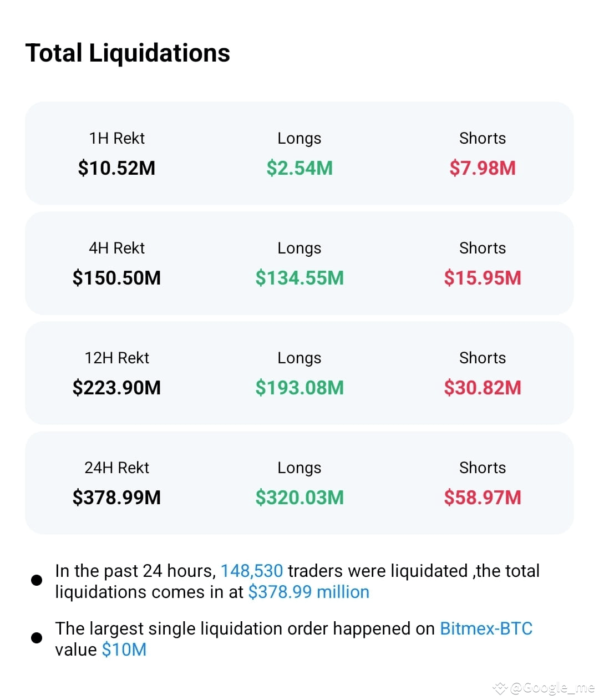The width and height of the screenshot is (599, 700).
Task: Select the 12H Longs value $193.08M
Action: tap(299, 388)
